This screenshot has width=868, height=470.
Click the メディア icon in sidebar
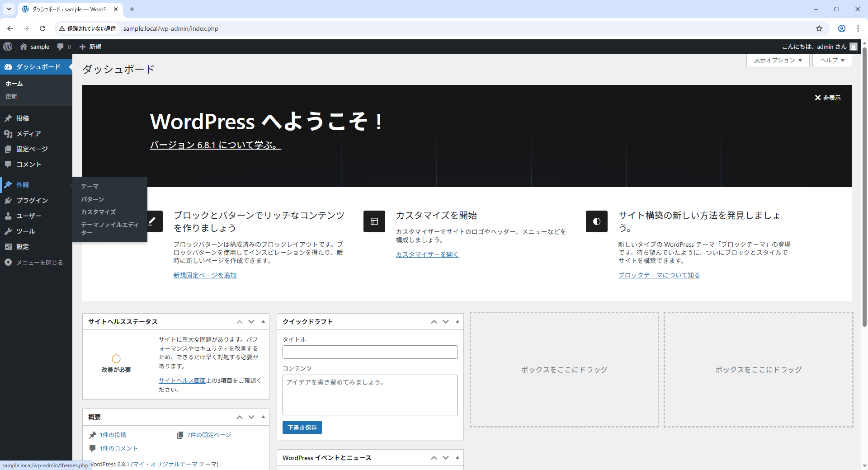[x=8, y=134]
